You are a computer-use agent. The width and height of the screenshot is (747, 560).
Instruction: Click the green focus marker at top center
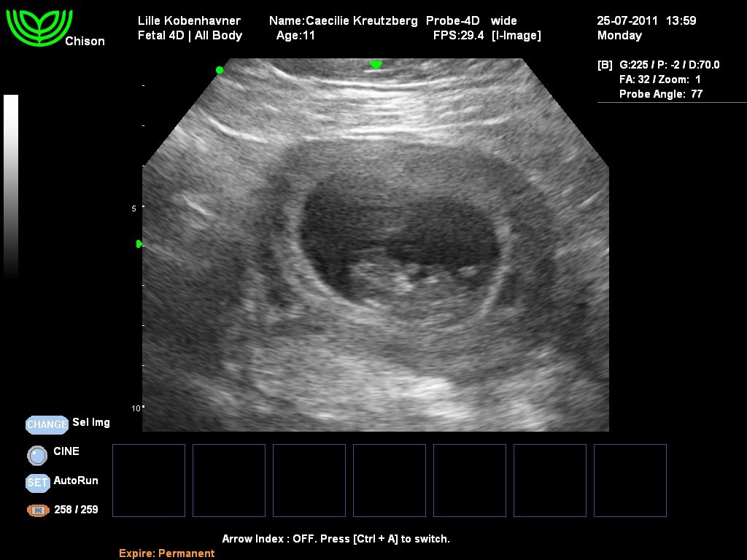376,65
